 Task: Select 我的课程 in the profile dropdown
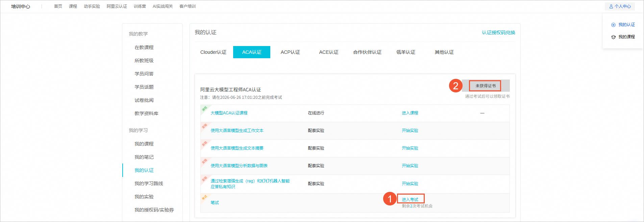coord(627,37)
